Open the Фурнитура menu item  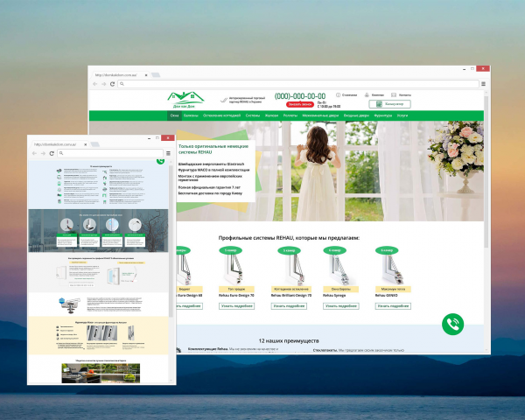point(383,115)
